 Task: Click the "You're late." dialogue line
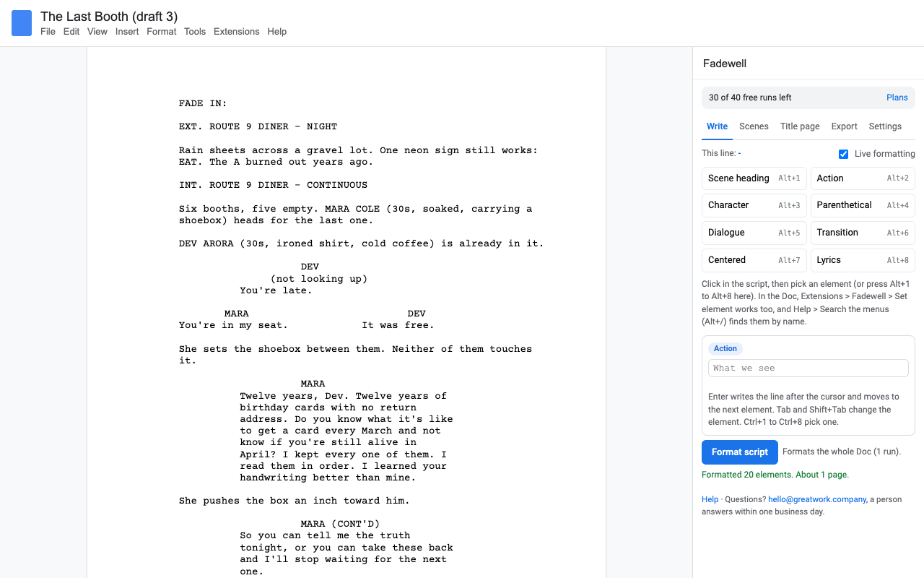[276, 290]
